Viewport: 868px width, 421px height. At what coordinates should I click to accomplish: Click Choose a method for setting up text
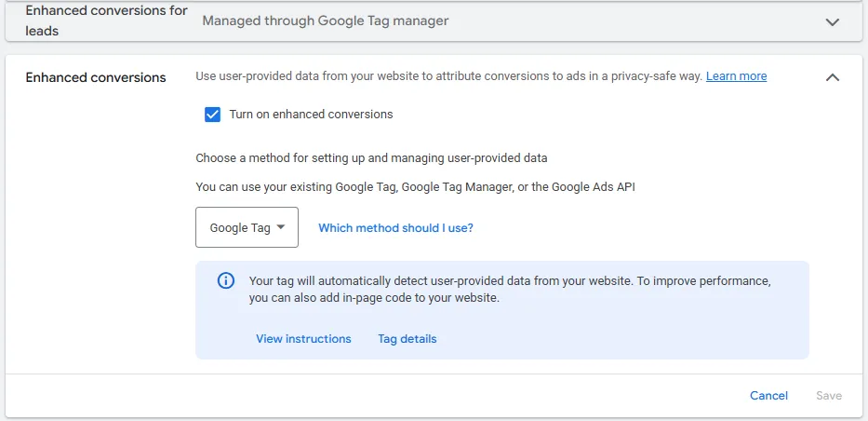pos(371,158)
